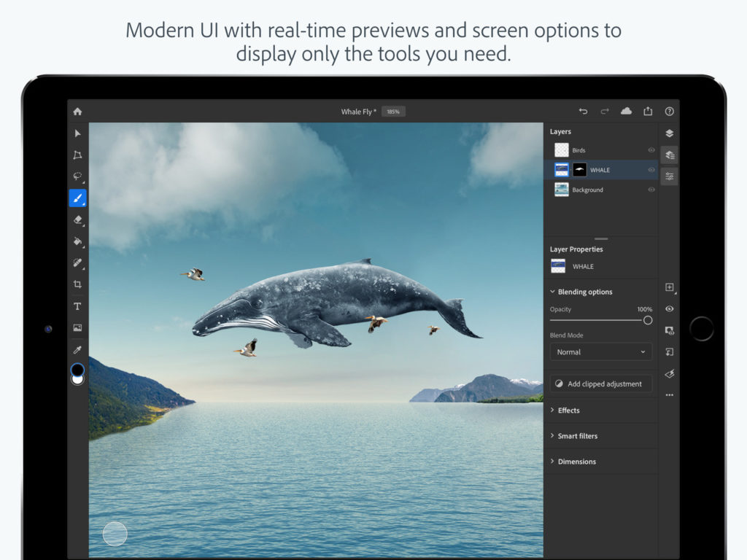Hide the Birds layer
Image resolution: width=747 pixels, height=560 pixels.
pyautogui.click(x=650, y=149)
